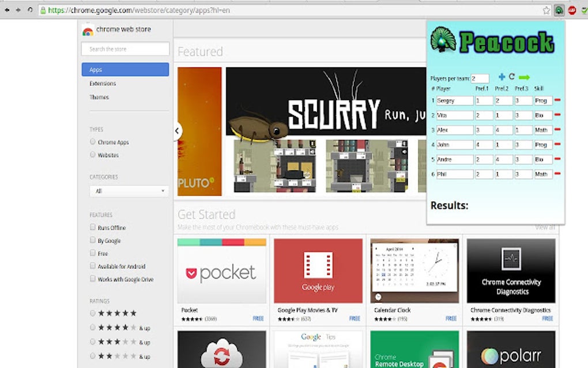The image size is (588, 368).
Task: Click the Phil player name field
Action: (x=454, y=174)
